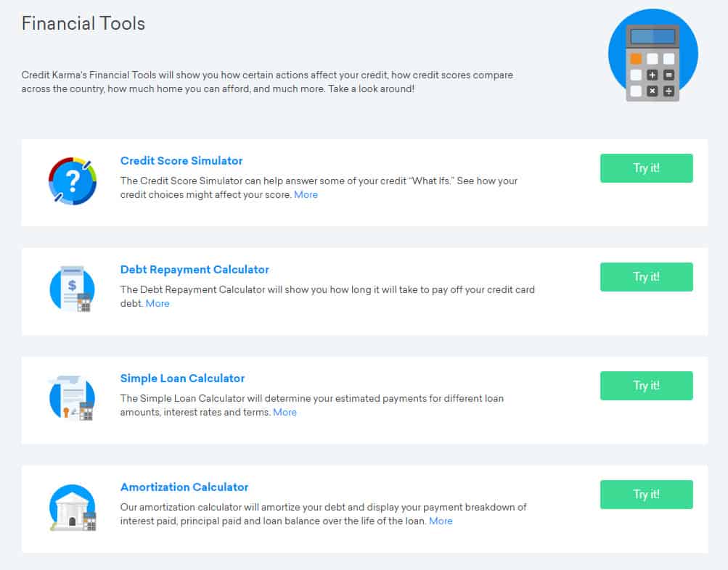Click the large calculator illustration beside Financial Tools

(653, 55)
